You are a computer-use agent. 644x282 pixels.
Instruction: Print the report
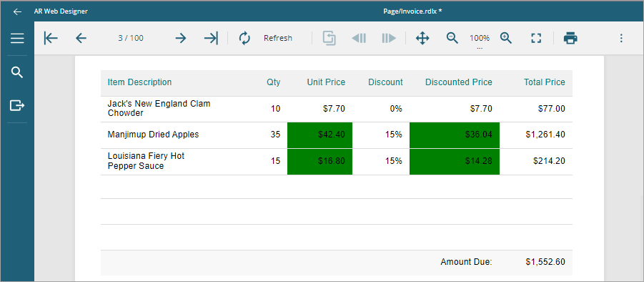point(570,38)
